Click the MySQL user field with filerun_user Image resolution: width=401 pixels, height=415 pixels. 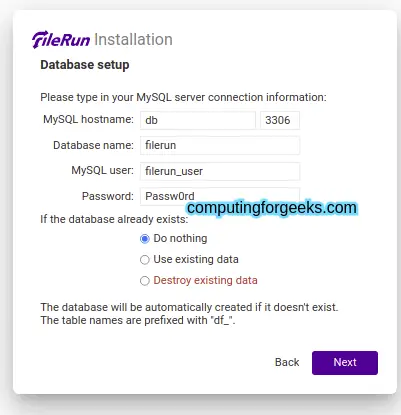coord(220,171)
